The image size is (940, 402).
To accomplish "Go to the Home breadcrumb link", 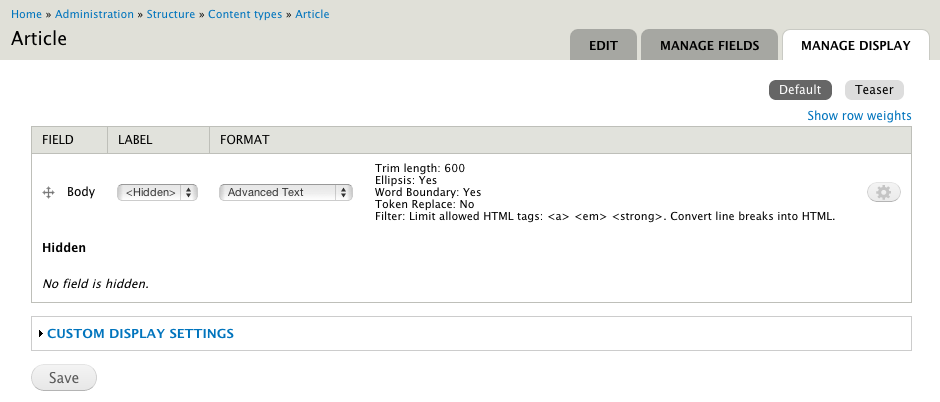I will point(27,14).
